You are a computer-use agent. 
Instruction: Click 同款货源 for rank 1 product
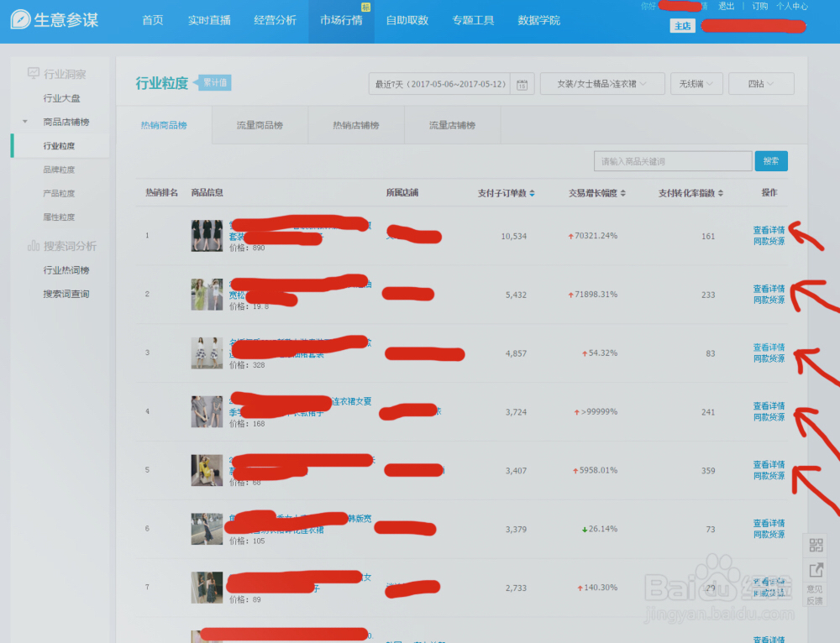[x=769, y=242]
